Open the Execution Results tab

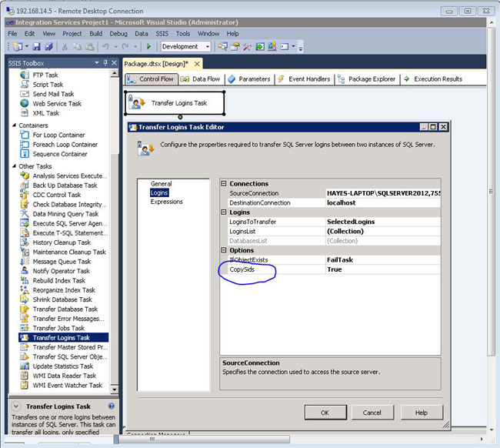click(433, 79)
